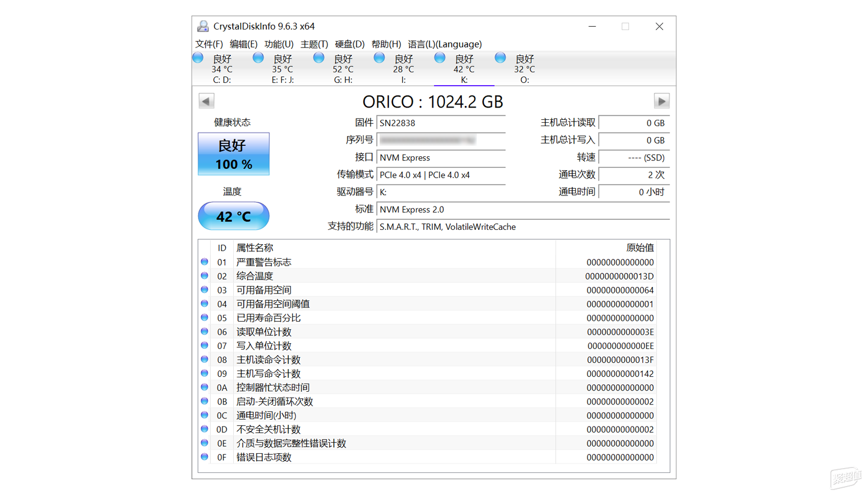868x496 pixels.
Task: Click raw value 00000000000142 of 主机写命令计数
Action: point(620,374)
